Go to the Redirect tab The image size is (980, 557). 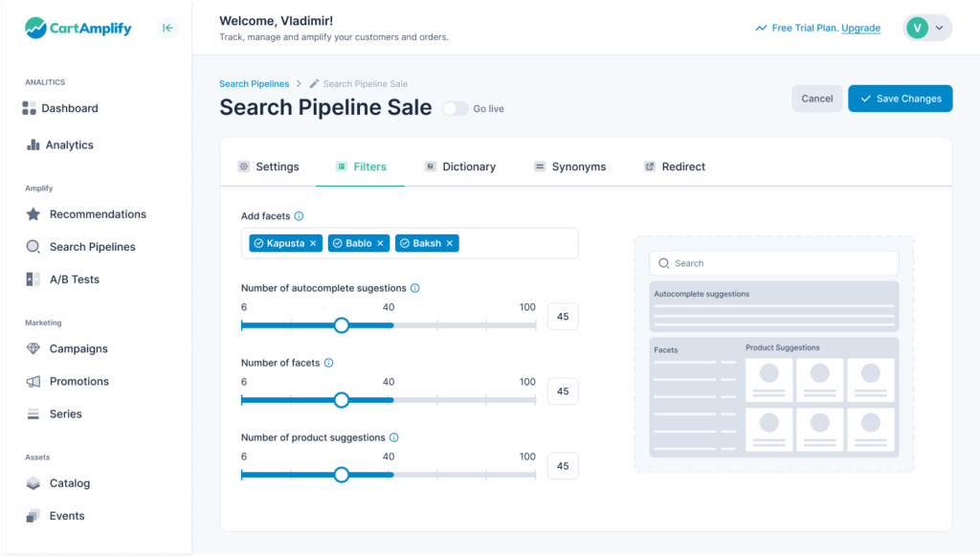(x=674, y=167)
